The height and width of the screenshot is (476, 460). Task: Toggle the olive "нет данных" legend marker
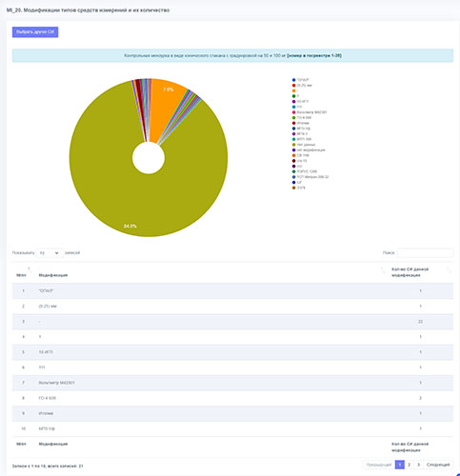coord(294,145)
